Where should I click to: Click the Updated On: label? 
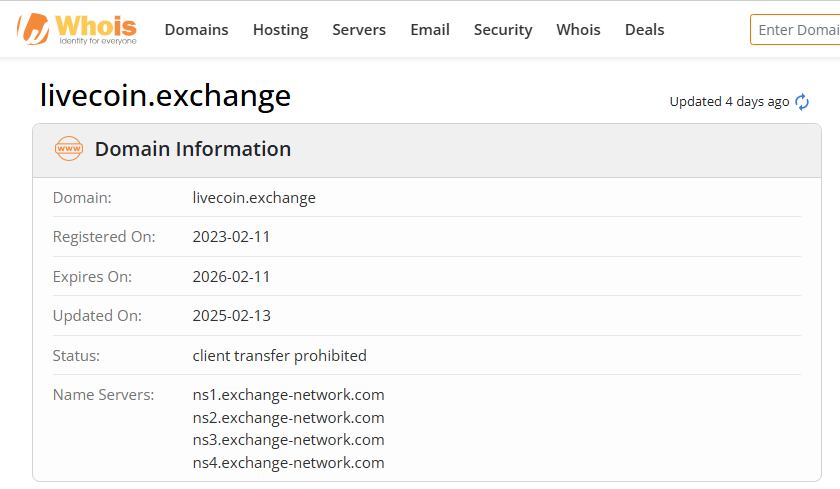pyautogui.click(x=97, y=315)
